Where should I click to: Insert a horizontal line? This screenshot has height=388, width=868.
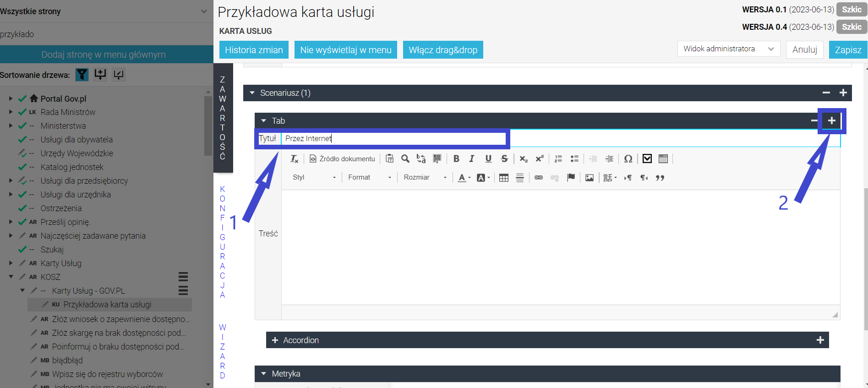pos(520,178)
